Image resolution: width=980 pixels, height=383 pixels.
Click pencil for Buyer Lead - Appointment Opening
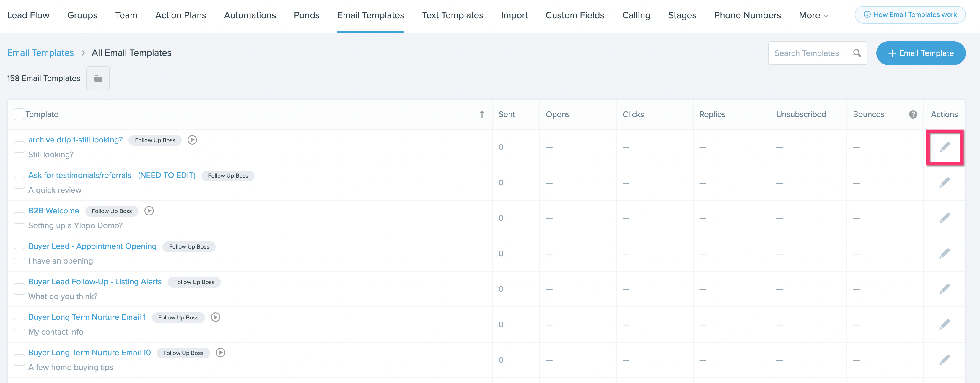(x=944, y=254)
